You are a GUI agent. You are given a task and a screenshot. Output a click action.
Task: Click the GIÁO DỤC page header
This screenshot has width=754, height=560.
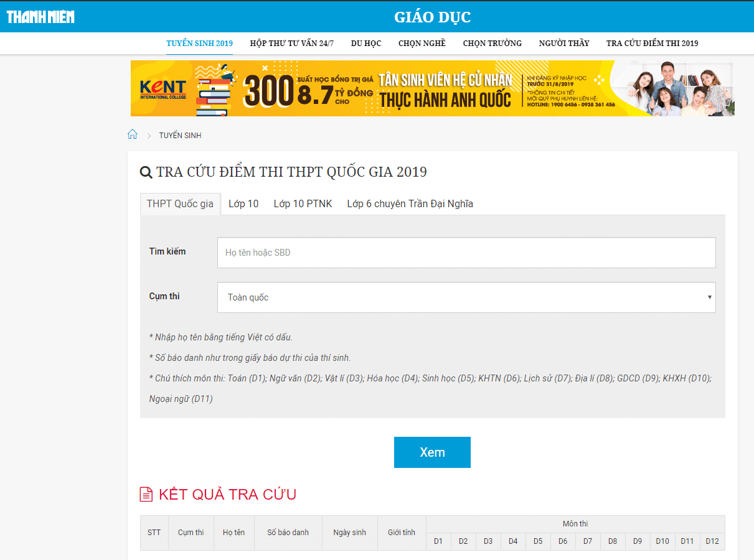pyautogui.click(x=432, y=17)
